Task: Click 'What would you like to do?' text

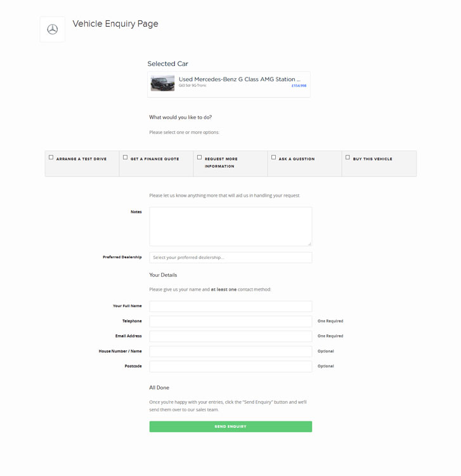Action: click(181, 117)
